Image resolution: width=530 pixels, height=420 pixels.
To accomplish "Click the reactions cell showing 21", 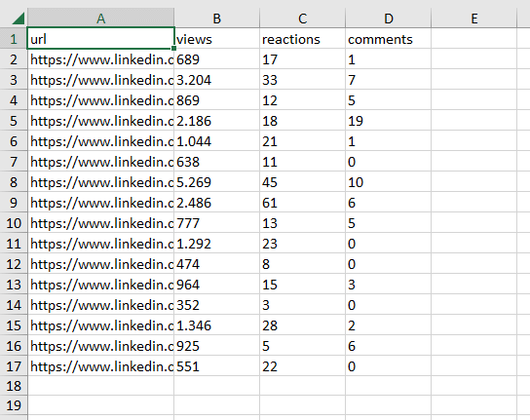I will (303, 141).
